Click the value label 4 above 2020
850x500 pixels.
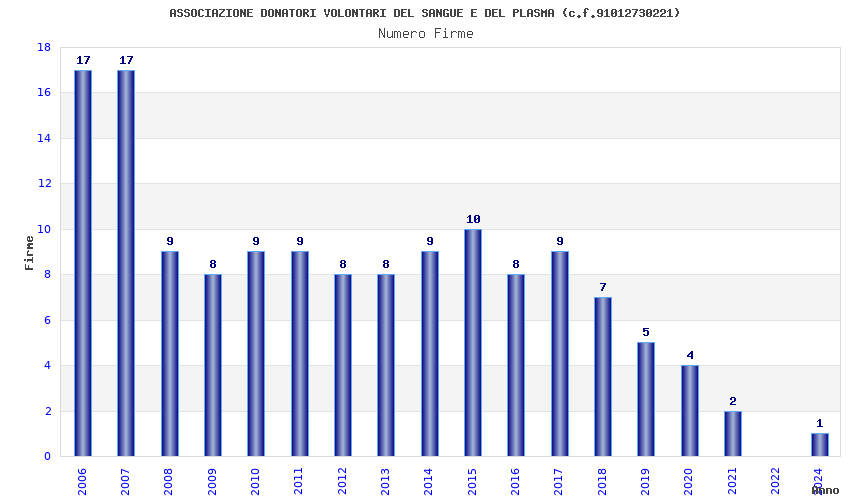click(690, 355)
